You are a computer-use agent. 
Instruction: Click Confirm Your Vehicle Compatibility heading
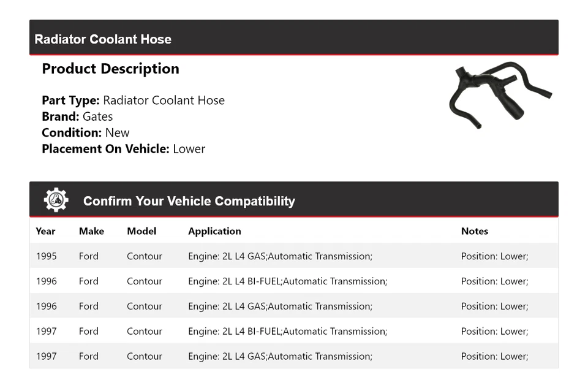tap(189, 201)
